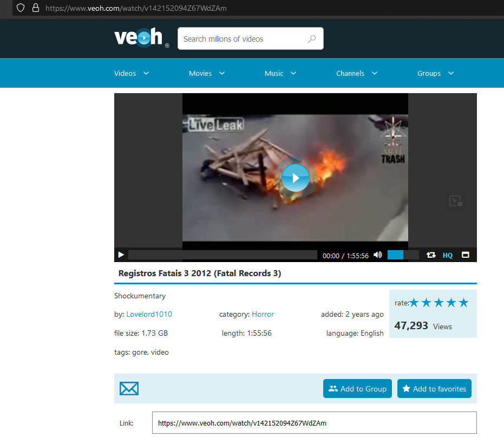Screen dimensions: 504x444
Task: Rate video one star
Action: click(414, 303)
